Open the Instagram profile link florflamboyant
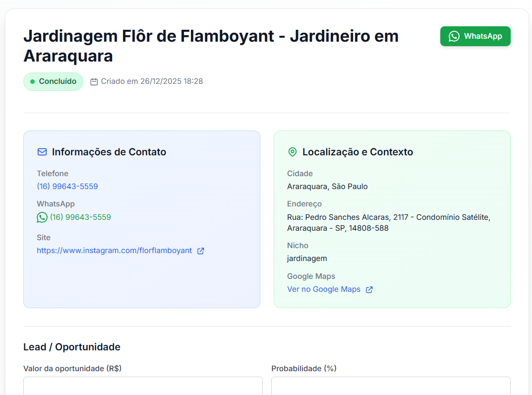Viewport: 532px width, 395px height. (x=113, y=251)
